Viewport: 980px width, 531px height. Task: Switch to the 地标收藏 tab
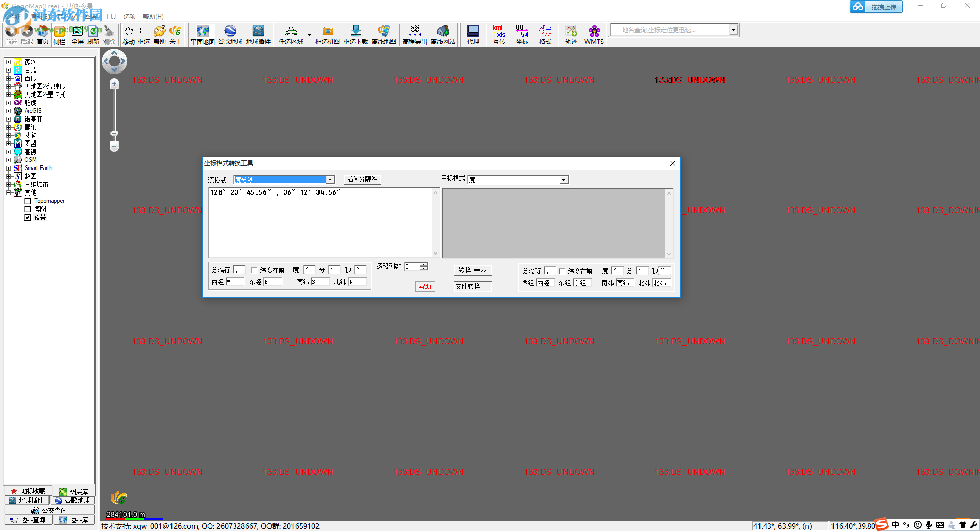coord(28,491)
